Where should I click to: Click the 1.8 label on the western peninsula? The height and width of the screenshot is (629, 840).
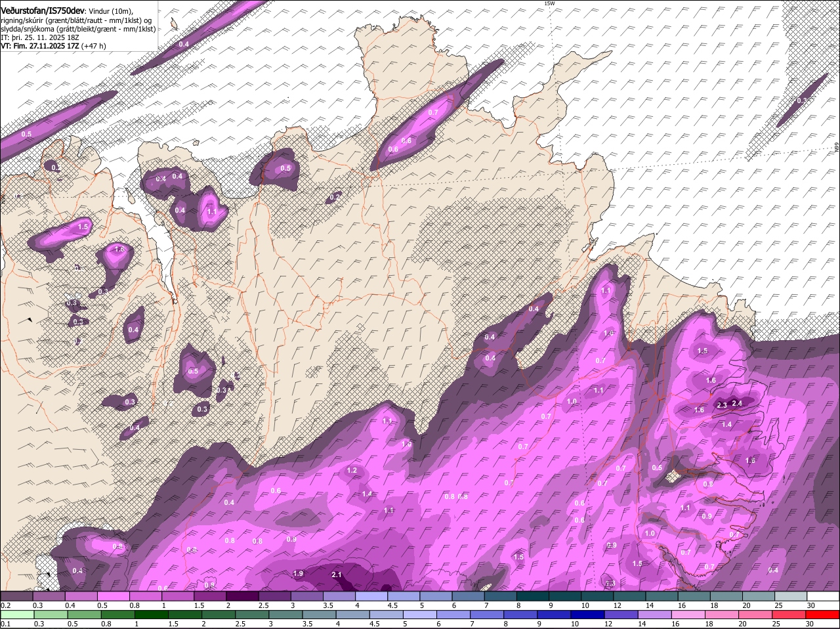(119, 249)
